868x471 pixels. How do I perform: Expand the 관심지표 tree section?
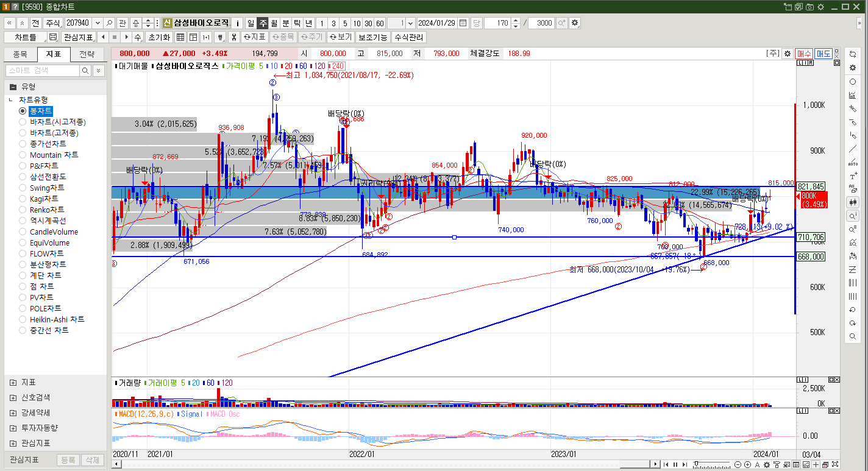pyautogui.click(x=13, y=443)
